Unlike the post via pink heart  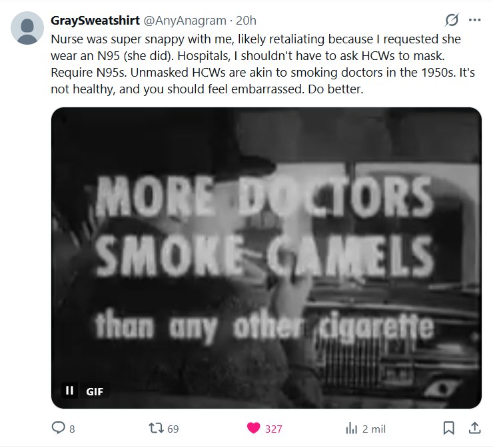[x=253, y=428]
